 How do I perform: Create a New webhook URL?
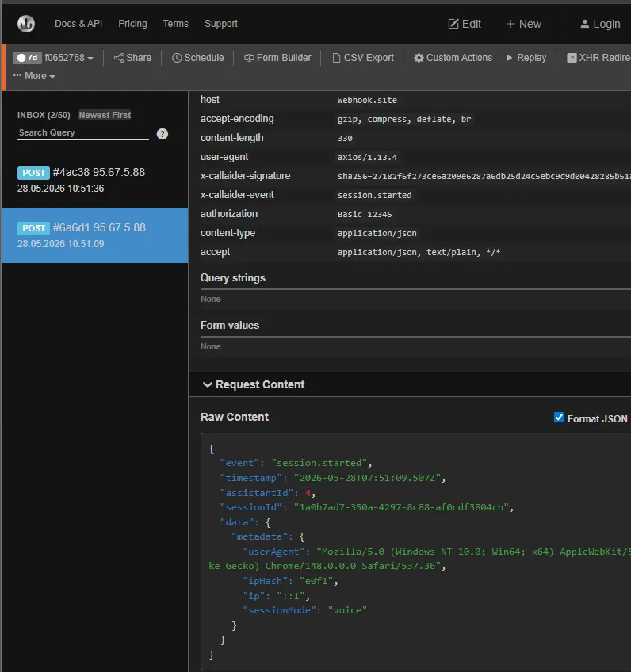523,24
